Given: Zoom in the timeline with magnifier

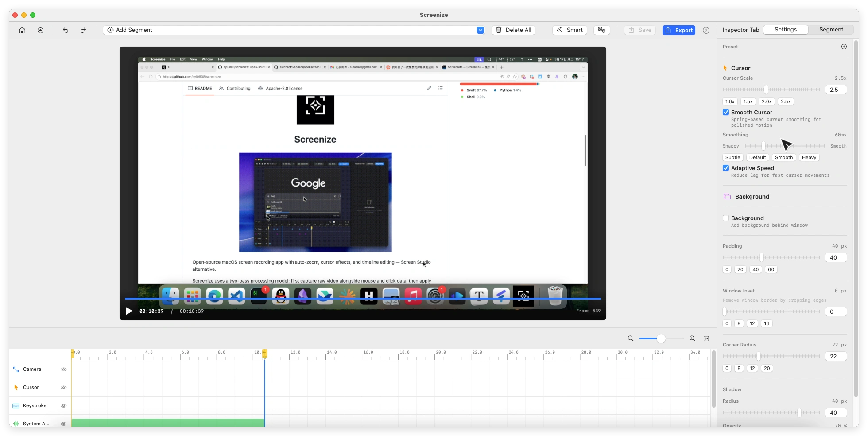Looking at the screenshot, I should pyautogui.click(x=692, y=339).
